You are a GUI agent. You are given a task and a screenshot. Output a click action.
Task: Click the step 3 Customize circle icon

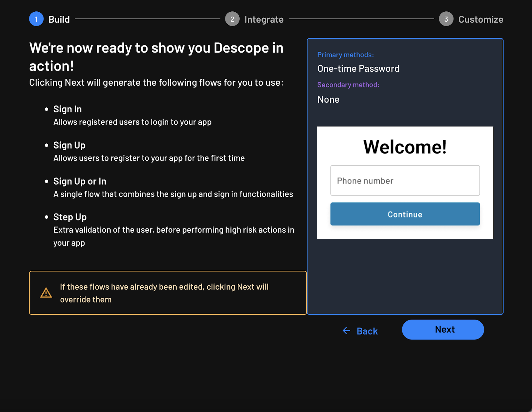click(446, 19)
